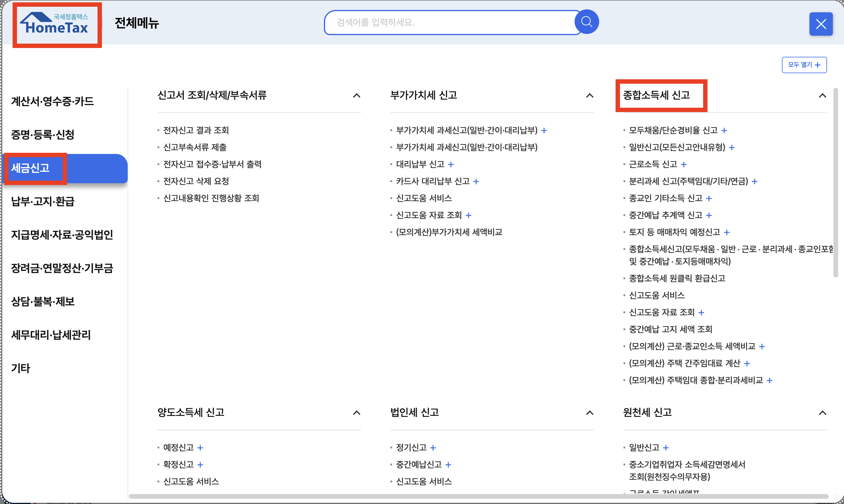844x504 pixels.
Task: Click the 모두 열기 button
Action: click(x=804, y=65)
